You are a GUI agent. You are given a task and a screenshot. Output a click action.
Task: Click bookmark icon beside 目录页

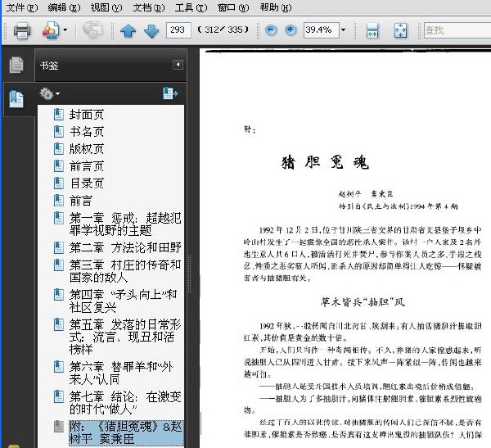pyautogui.click(x=59, y=183)
